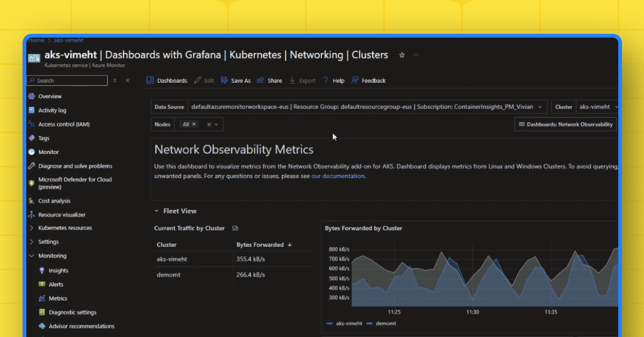Viewport: 644px width, 337px height.
Task: Remove the All tag in Nodes filter
Action: point(194,124)
